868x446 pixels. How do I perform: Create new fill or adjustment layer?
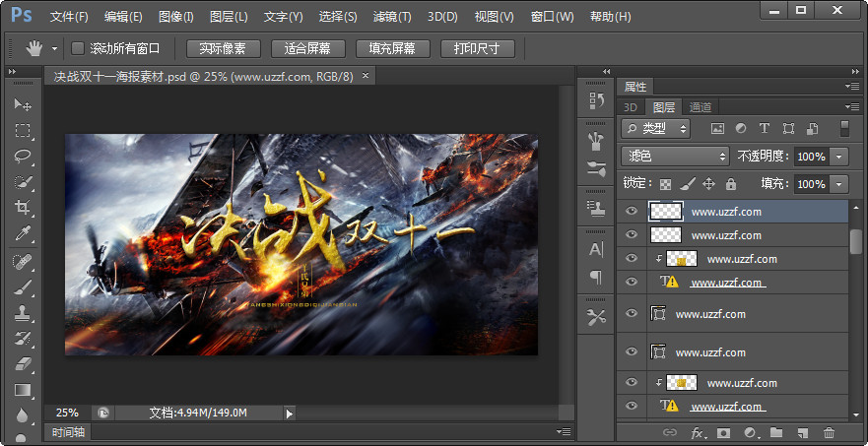(x=751, y=432)
